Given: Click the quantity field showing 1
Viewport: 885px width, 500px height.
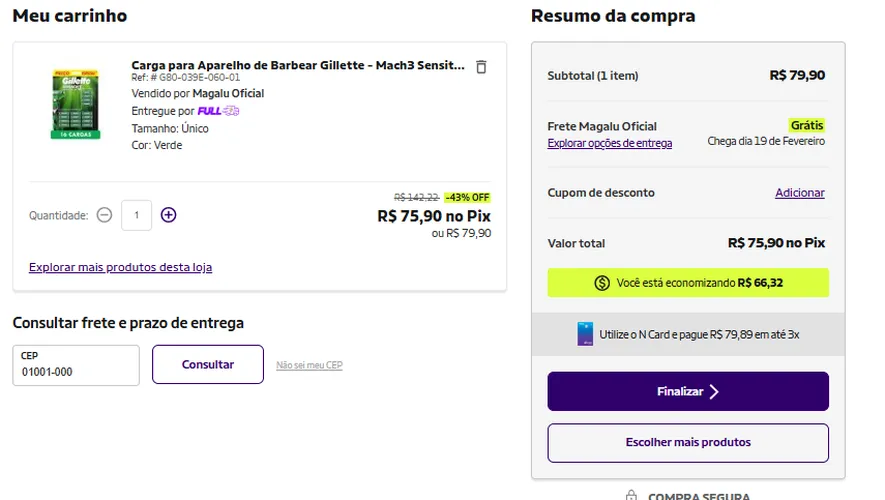Looking at the screenshot, I should tap(137, 215).
